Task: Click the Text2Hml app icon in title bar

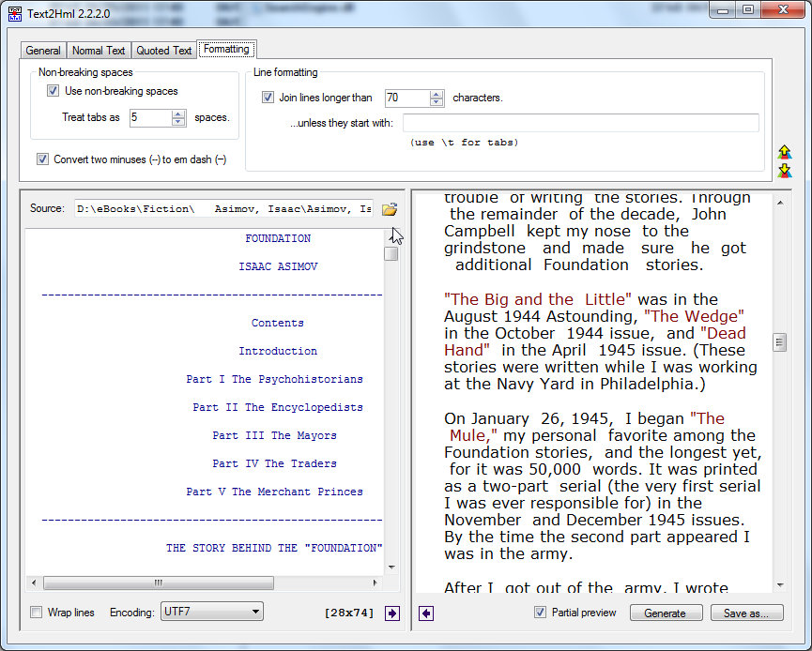Action: click(x=15, y=13)
